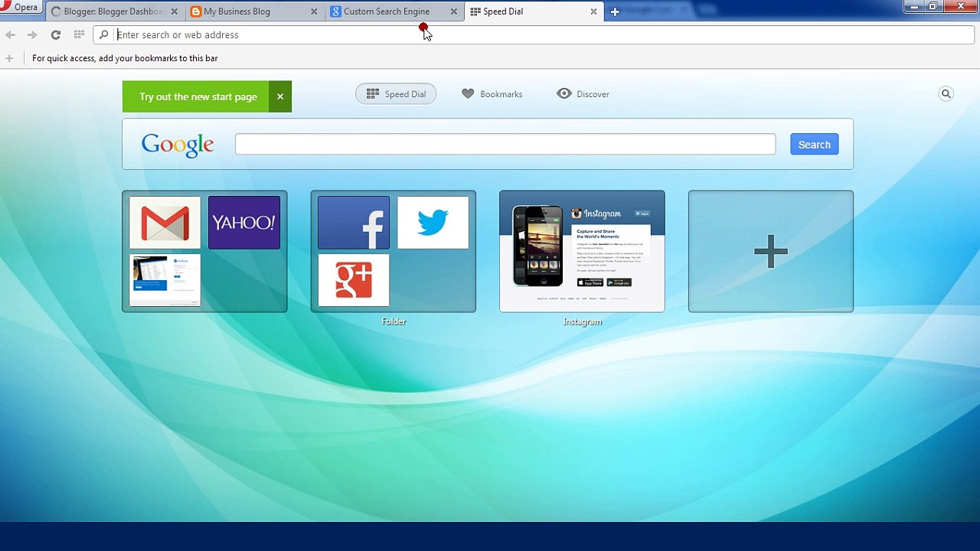This screenshot has height=551, width=980.
Task: Go forward with the forward arrow
Action: pyautogui.click(x=32, y=34)
